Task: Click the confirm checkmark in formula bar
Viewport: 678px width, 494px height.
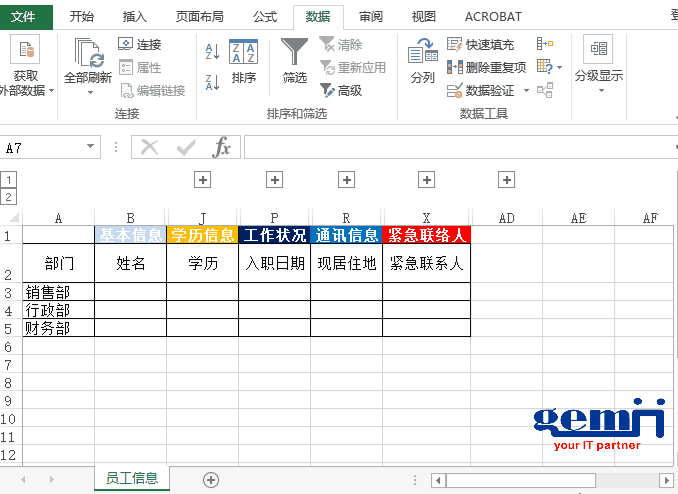Action: (x=186, y=148)
